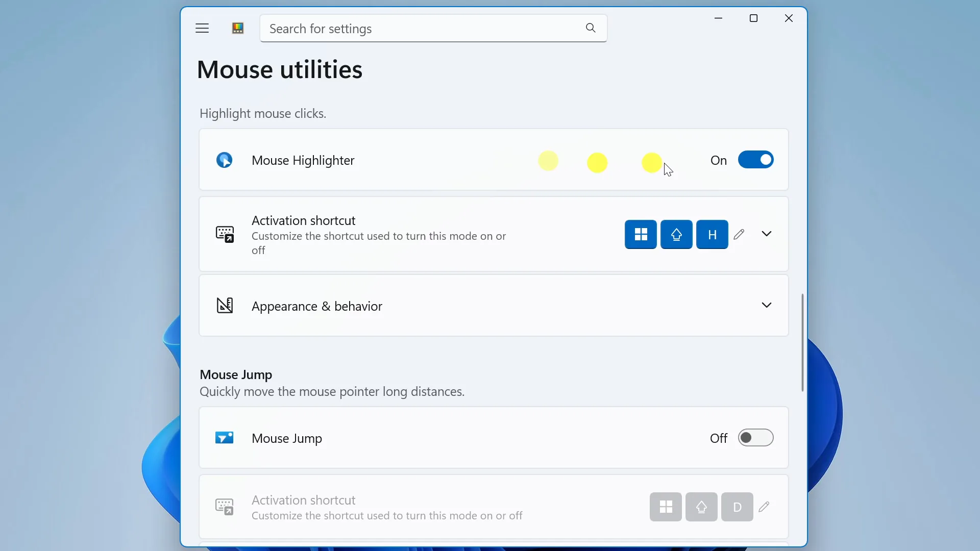
Task: Click the Shift key in Highlighter shortcut
Action: tap(676, 235)
